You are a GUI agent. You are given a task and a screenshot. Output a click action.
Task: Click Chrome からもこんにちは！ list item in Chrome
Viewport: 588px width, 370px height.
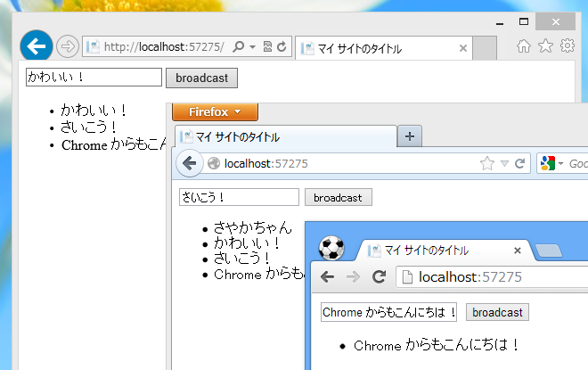click(437, 345)
